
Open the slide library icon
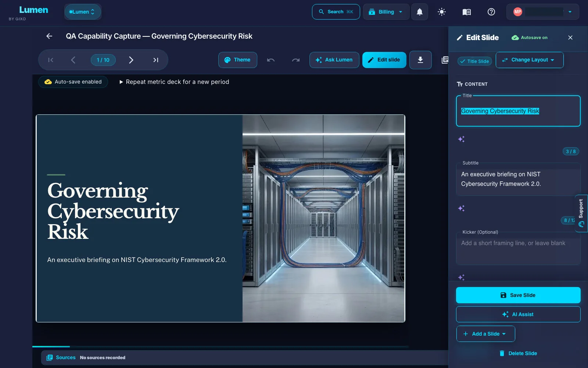445,60
